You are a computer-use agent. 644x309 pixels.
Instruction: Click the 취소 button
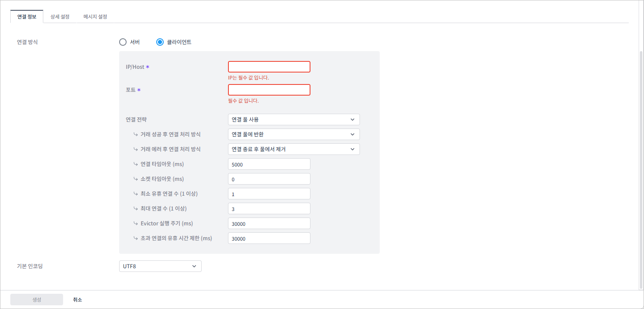click(78, 300)
